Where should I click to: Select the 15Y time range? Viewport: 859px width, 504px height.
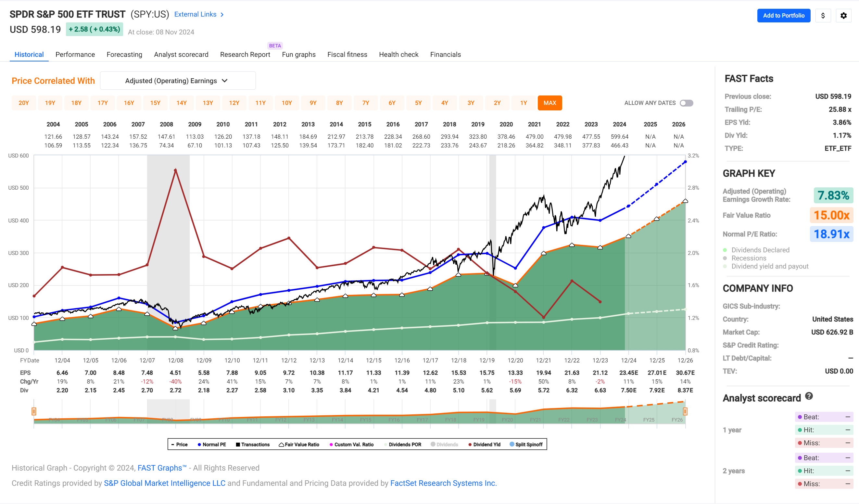tap(155, 103)
